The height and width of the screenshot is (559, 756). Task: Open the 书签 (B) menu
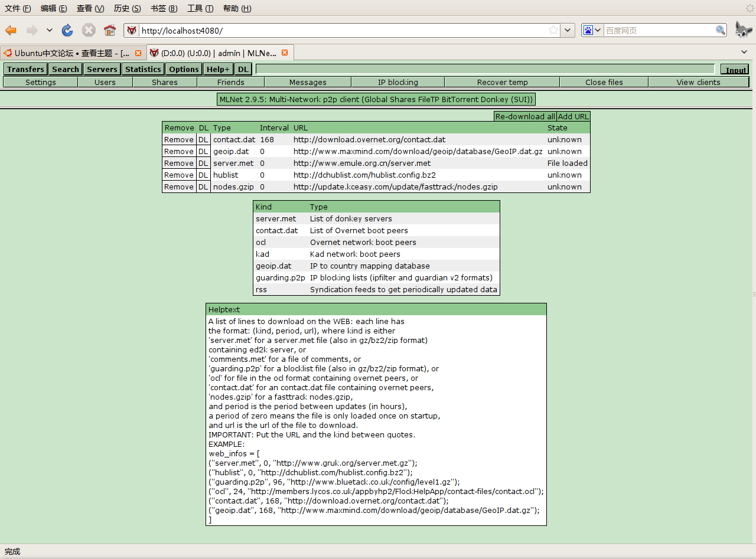pyautogui.click(x=164, y=8)
